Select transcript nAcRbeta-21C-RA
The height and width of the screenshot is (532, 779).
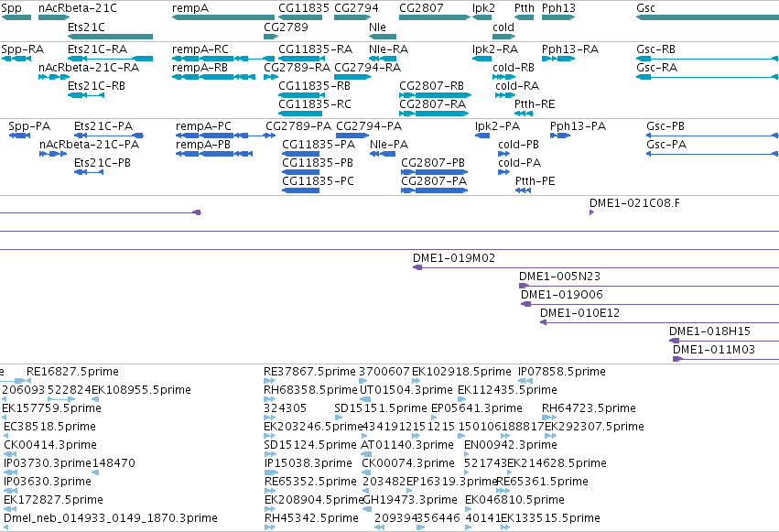pyautogui.click(x=54, y=77)
